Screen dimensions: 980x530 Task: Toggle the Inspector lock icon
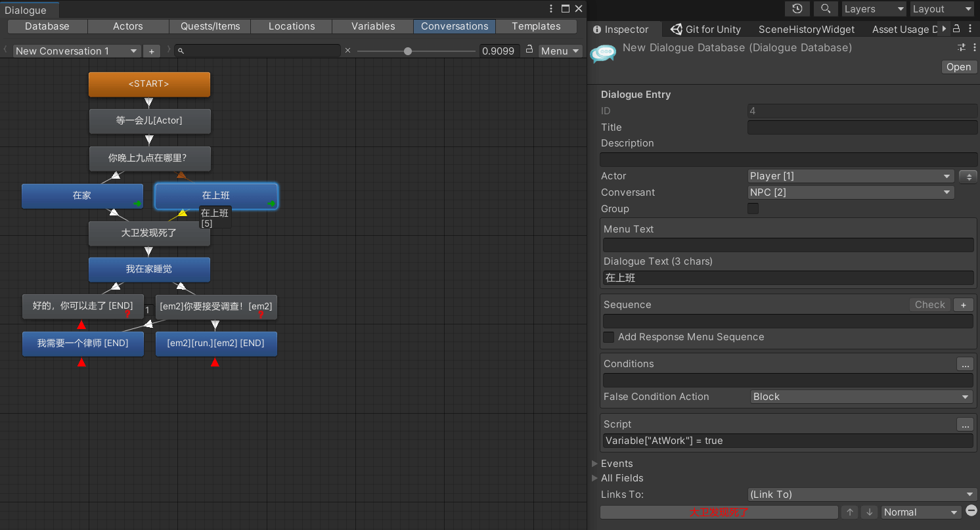956,28
